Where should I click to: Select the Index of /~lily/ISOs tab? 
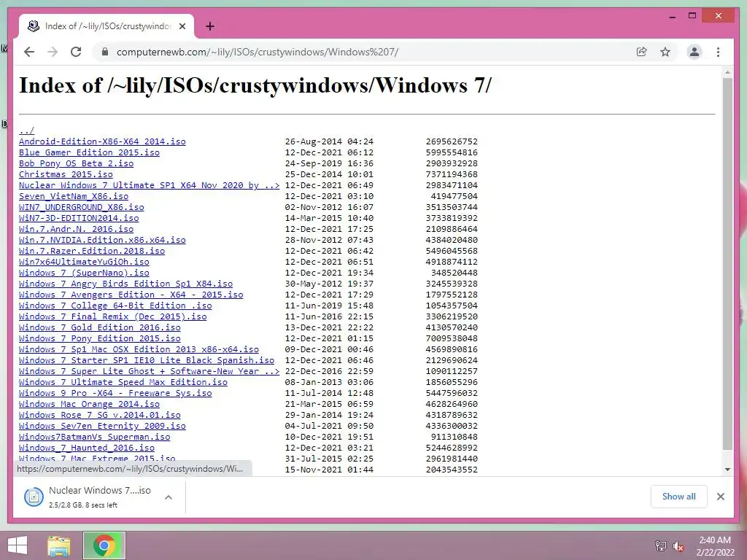[x=107, y=26]
